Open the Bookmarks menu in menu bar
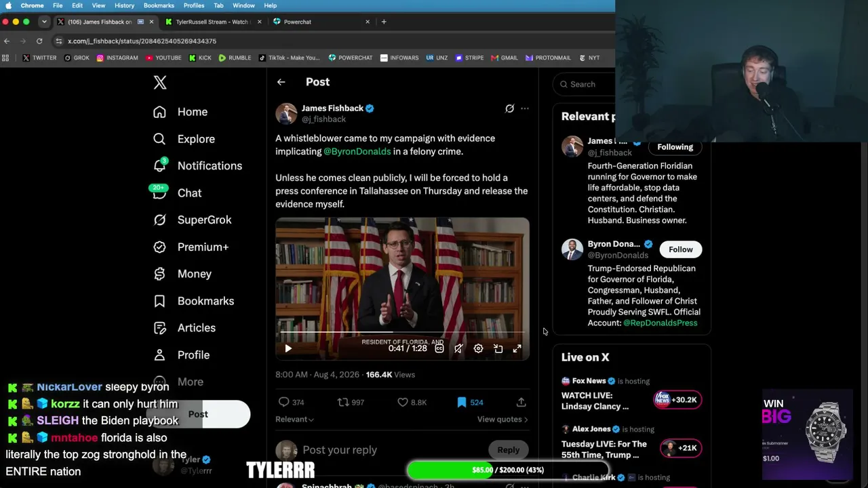868x488 pixels. 159,5
